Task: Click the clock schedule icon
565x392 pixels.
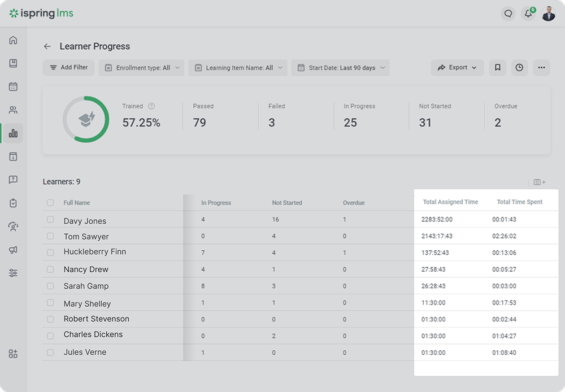Action: 519,68
